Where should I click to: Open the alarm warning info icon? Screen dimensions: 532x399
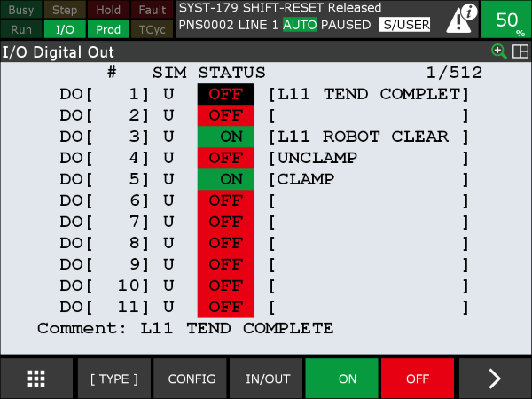(x=460, y=18)
